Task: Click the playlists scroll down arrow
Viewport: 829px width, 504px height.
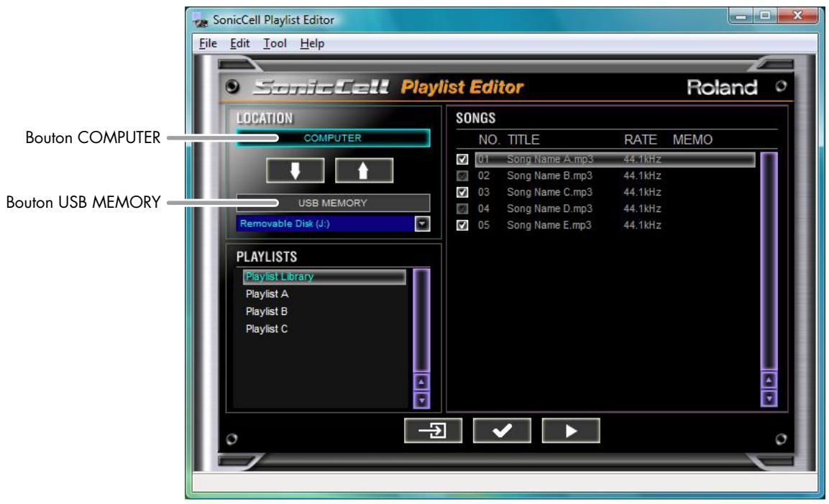Action: tap(421, 400)
